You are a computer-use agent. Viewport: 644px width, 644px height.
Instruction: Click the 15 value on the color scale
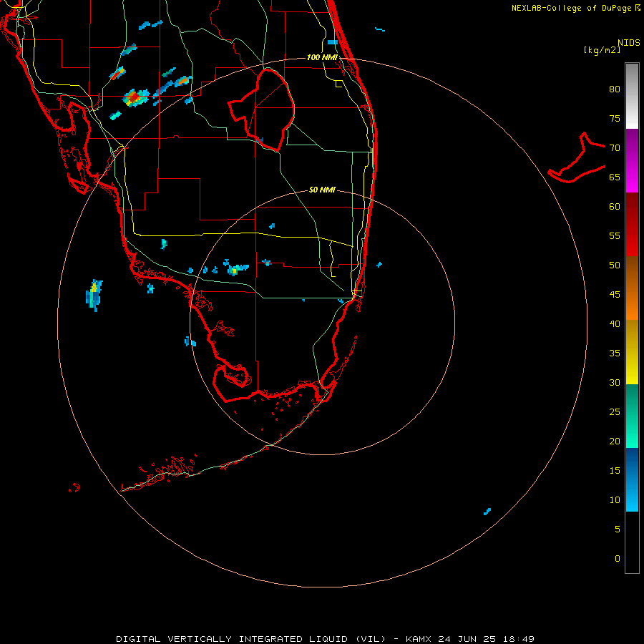[x=615, y=470]
